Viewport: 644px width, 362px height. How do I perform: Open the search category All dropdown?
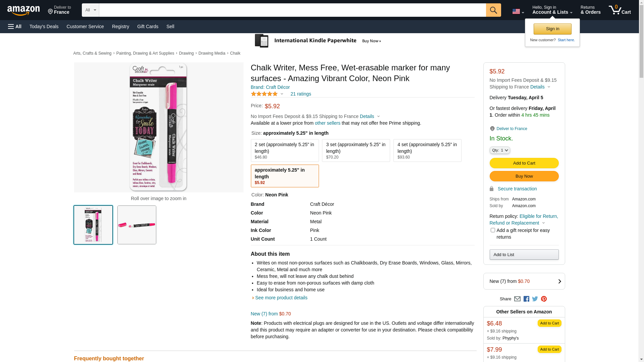[90, 10]
